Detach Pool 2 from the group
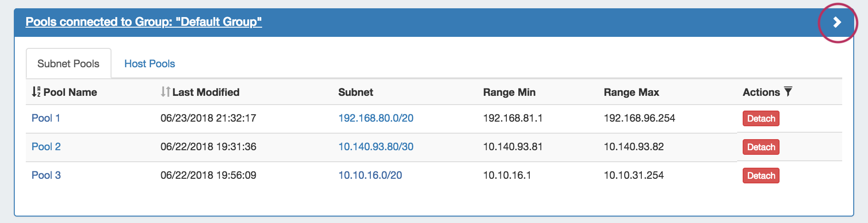Viewport: 868px width, 223px height. [x=761, y=147]
